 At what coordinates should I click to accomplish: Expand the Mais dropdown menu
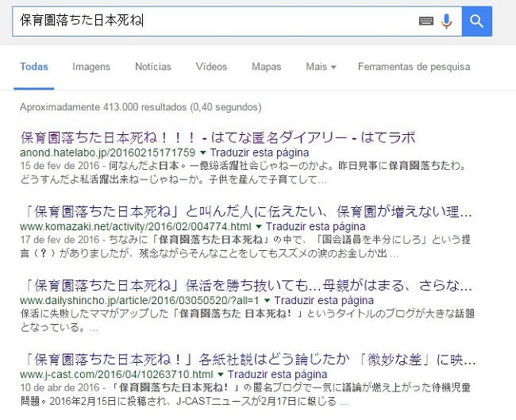pos(321,67)
